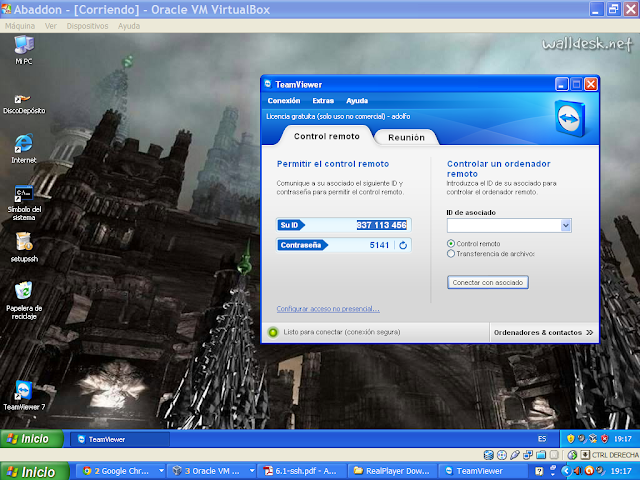Select the Papelera de reciclaje icon
Screen dimensions: 640x480
24,300
